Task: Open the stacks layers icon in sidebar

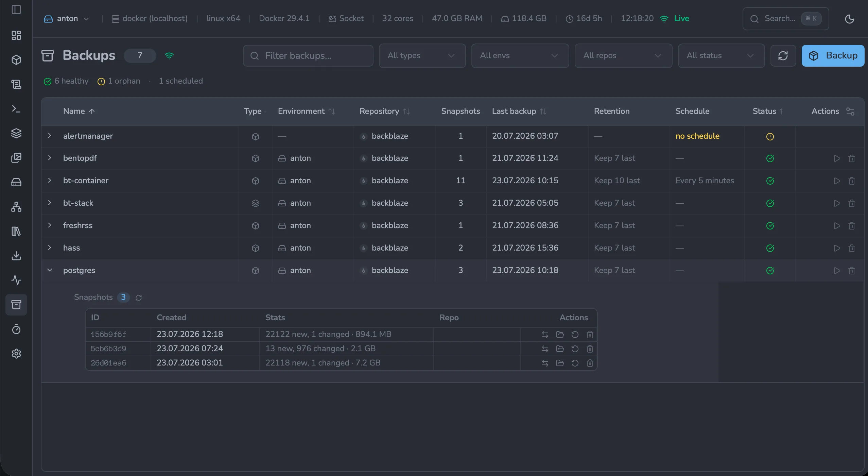Action: 16,133
